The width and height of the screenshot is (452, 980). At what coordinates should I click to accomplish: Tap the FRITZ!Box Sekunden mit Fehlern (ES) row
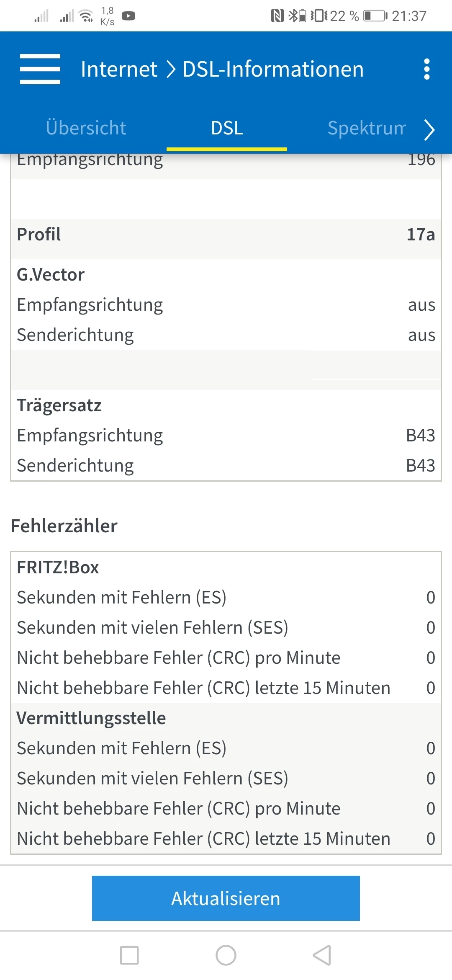click(226, 598)
